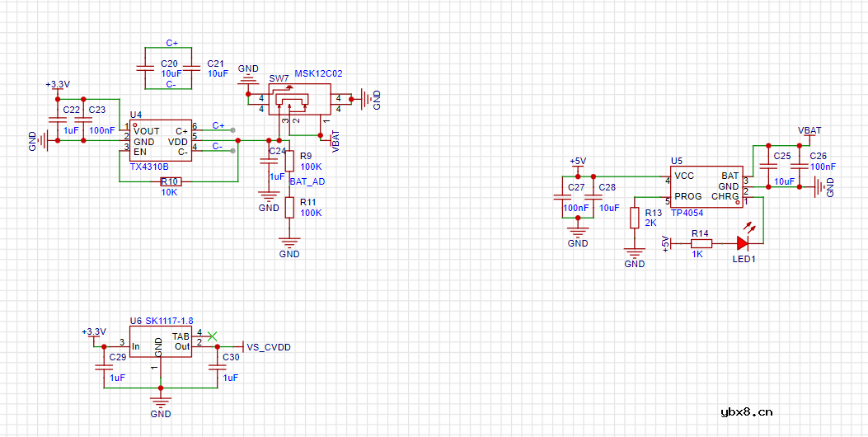868x437 pixels.
Task: Select the R13 2K resistor symbol
Action: tap(635, 218)
